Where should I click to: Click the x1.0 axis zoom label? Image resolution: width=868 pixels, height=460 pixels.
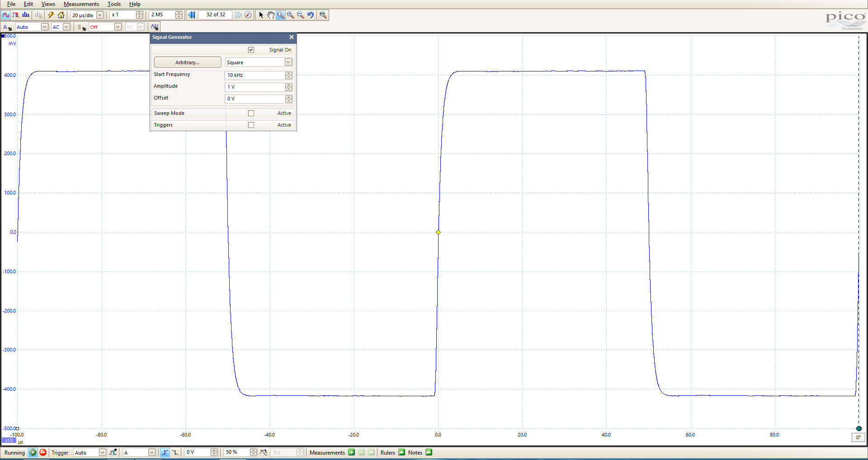click(9, 440)
